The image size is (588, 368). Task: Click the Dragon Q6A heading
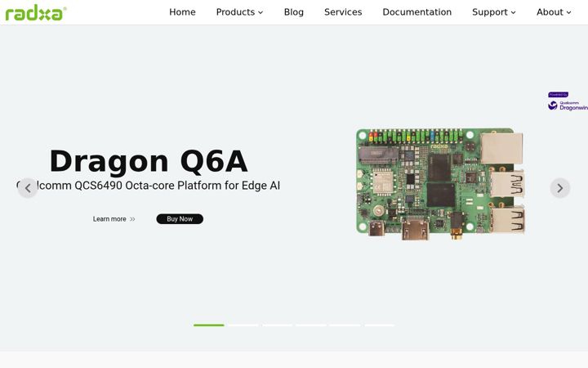[x=149, y=161]
